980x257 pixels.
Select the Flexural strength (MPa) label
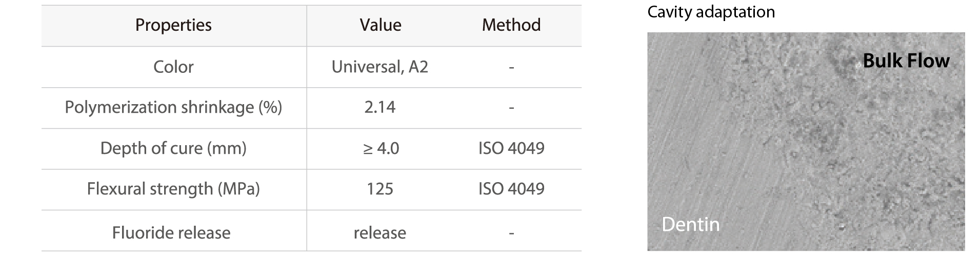point(173,189)
